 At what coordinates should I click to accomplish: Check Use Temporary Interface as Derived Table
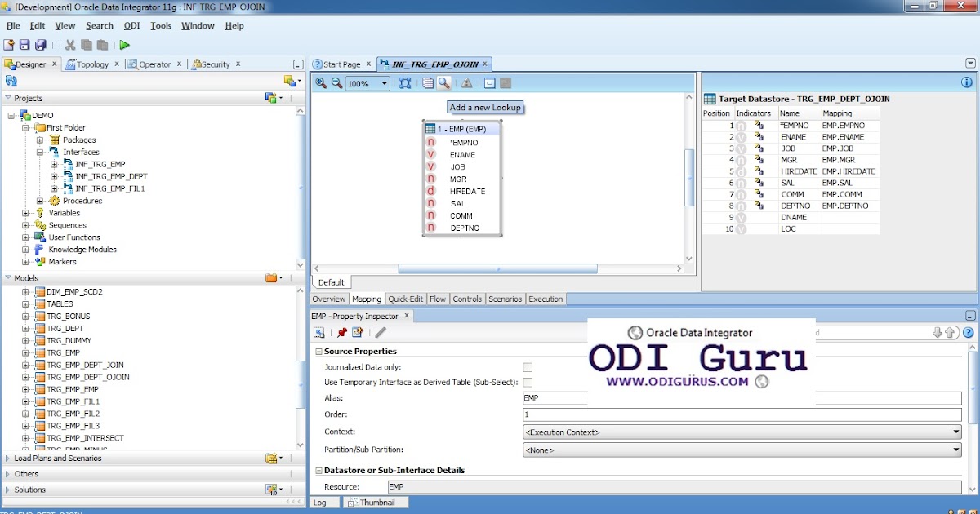(x=527, y=382)
